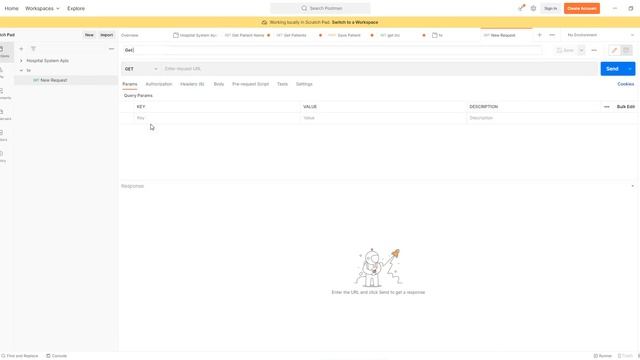
Task: Click the New button in sidebar
Action: 89,35
